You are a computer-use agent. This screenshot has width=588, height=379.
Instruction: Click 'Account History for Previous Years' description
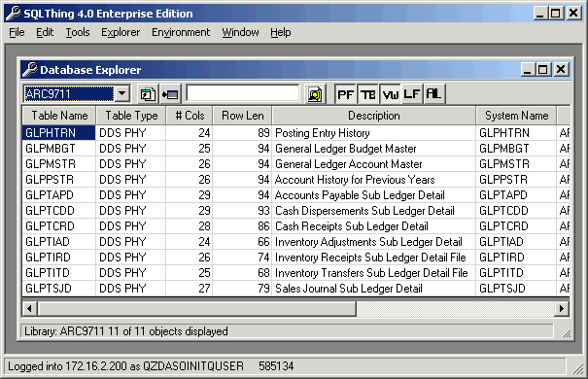[x=355, y=180]
